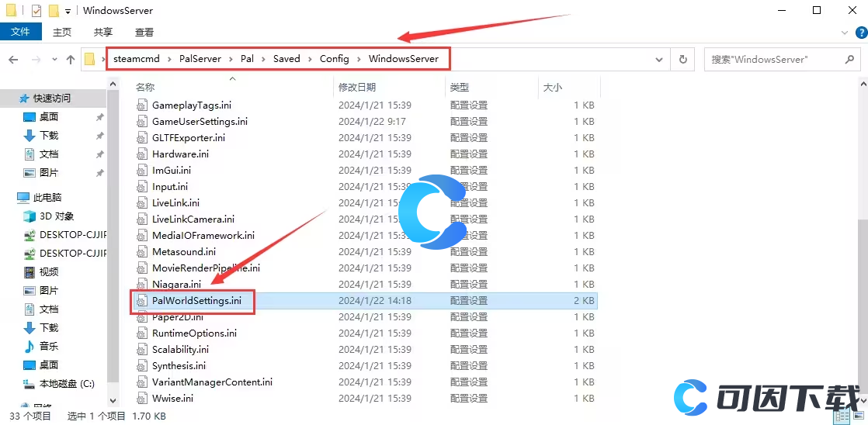Open pinned 文档 folder in quick access
This screenshot has width=868, height=425.
[x=49, y=154]
